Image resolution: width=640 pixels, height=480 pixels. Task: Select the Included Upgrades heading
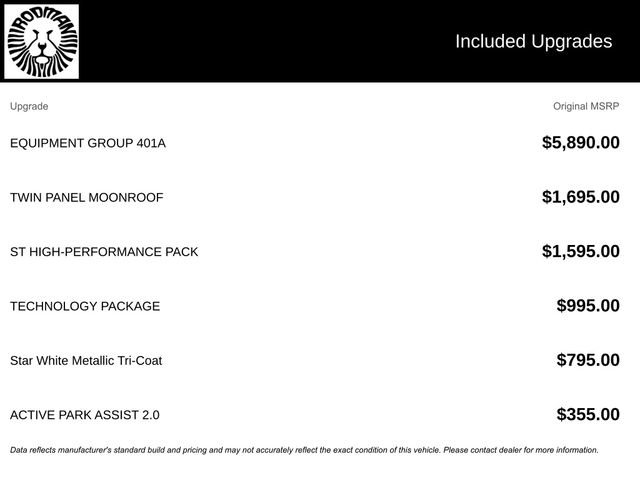pos(533,41)
